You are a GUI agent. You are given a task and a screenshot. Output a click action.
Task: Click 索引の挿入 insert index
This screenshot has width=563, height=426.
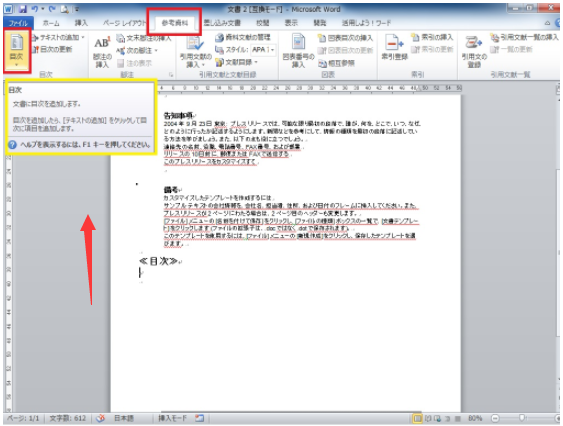point(432,37)
